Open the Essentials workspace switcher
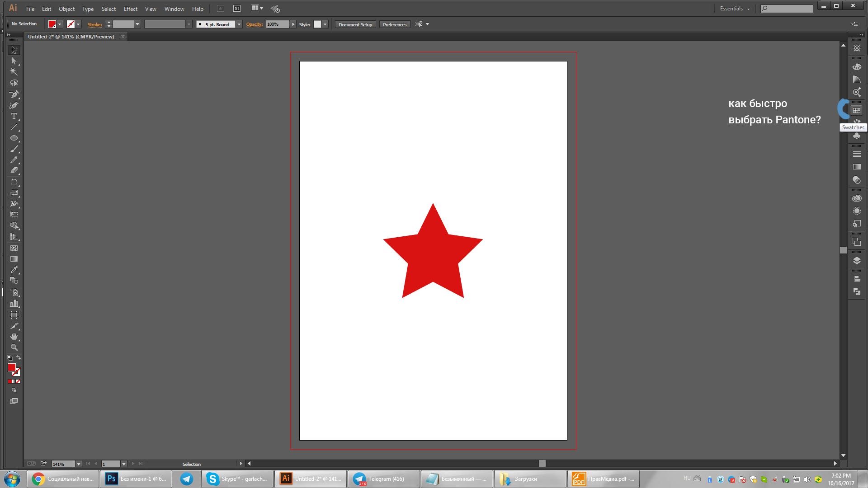This screenshot has width=868, height=488. pos(735,9)
